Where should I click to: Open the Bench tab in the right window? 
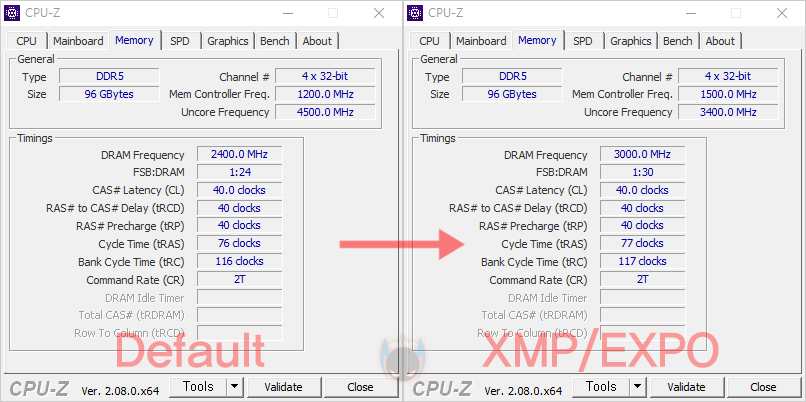[677, 41]
